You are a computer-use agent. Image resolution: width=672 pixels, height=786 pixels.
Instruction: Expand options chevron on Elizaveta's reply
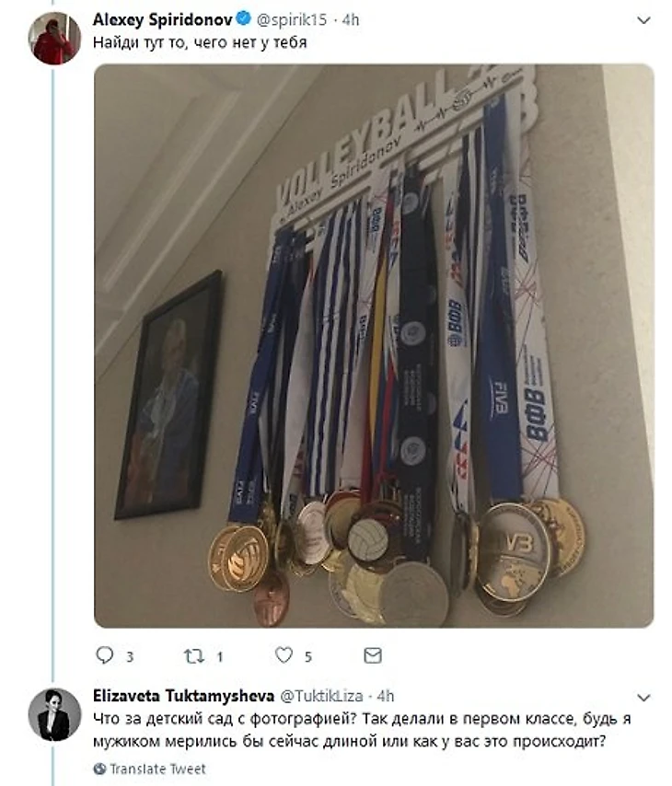tap(643, 698)
